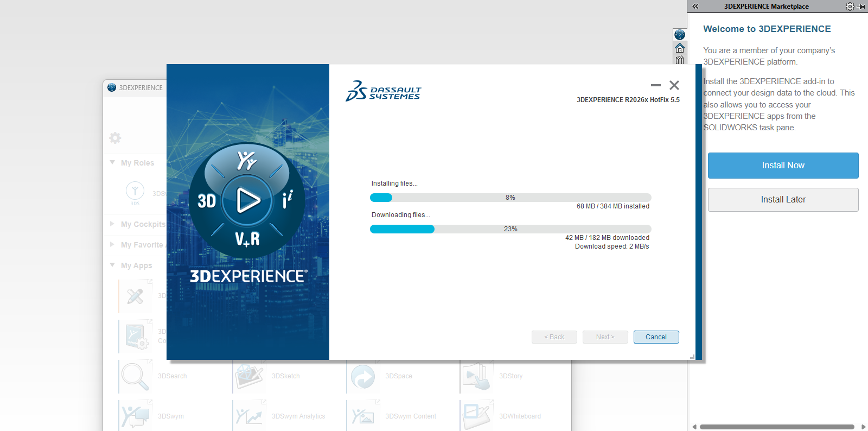Click the compass information quadrant

[288, 199]
